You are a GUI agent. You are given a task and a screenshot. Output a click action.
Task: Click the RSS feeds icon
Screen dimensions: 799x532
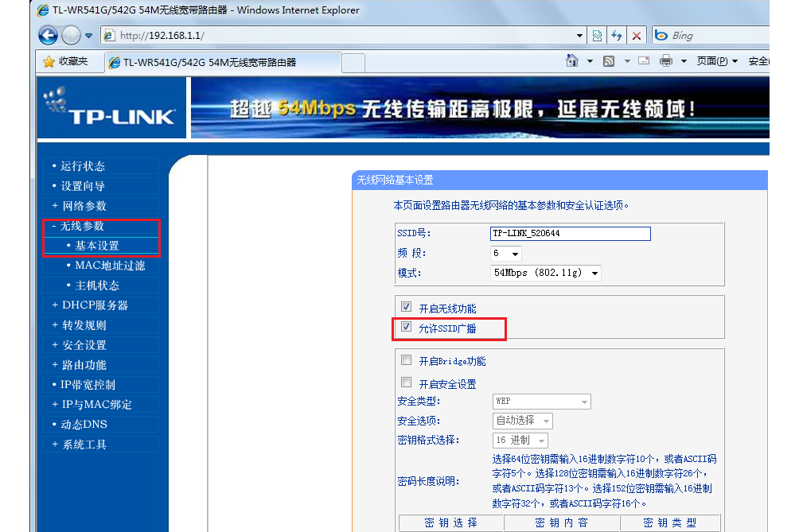(609, 61)
